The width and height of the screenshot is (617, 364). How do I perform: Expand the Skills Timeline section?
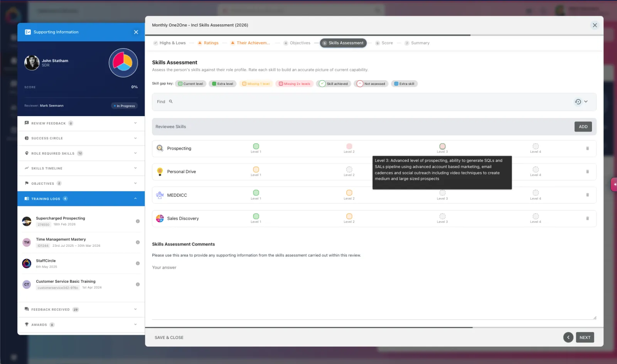pos(81,168)
